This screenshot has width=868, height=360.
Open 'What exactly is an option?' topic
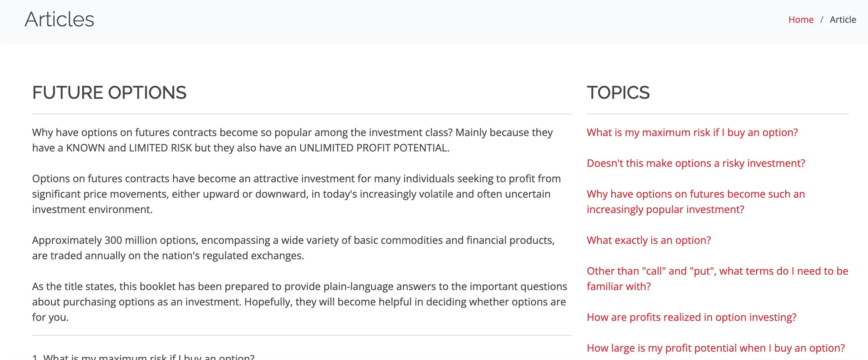(x=649, y=240)
